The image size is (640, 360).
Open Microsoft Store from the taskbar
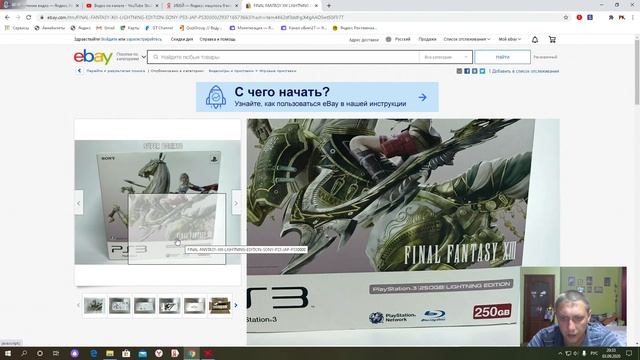coord(126,353)
